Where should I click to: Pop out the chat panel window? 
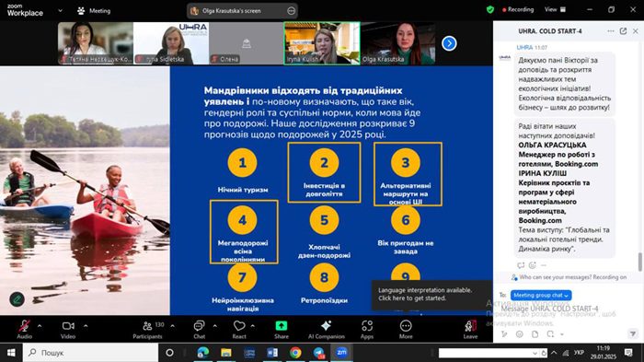[623, 31]
